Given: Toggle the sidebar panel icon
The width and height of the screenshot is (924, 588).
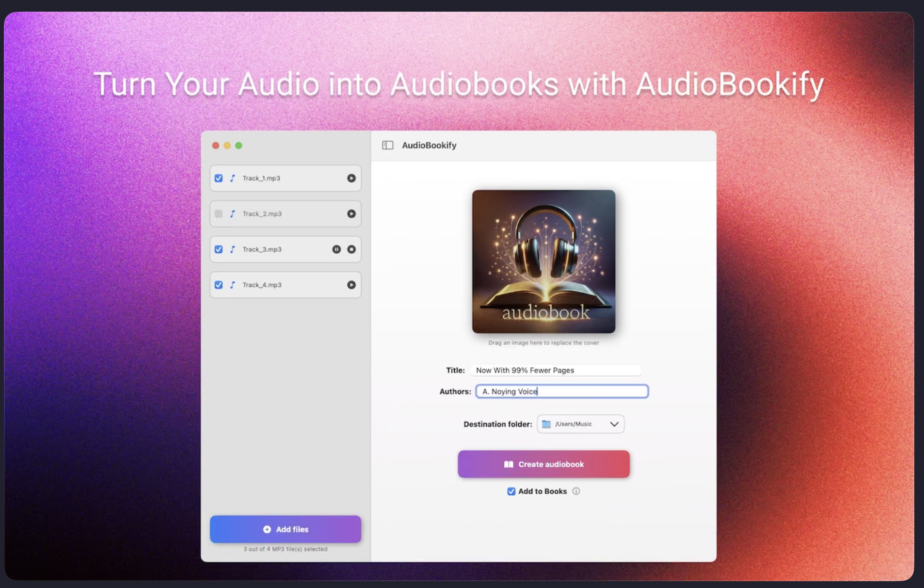Looking at the screenshot, I should coord(387,145).
